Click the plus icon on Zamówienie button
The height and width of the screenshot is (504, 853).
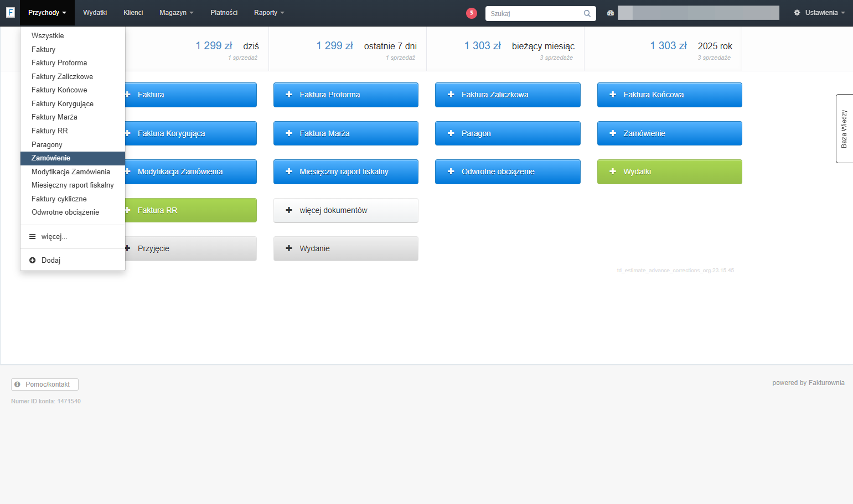pyautogui.click(x=613, y=133)
